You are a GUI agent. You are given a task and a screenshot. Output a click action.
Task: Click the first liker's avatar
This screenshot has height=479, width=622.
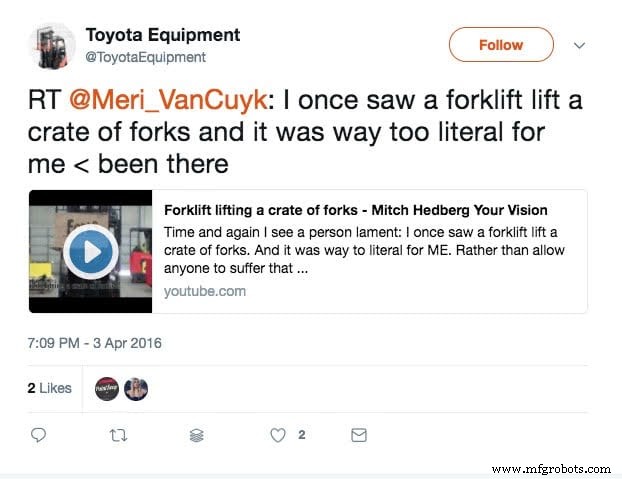pos(106,389)
